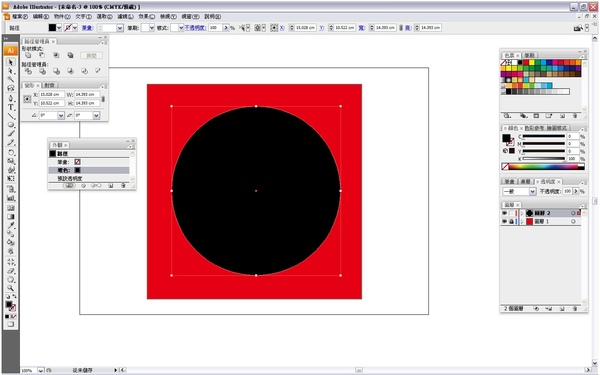Click delete swatch trash icon in Swatches panel
600x375 pixels.
coord(575,116)
